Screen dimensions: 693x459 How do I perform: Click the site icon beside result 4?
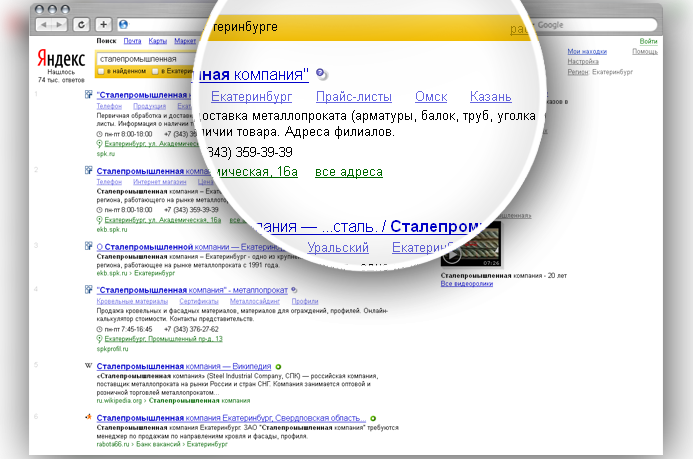[x=89, y=290]
